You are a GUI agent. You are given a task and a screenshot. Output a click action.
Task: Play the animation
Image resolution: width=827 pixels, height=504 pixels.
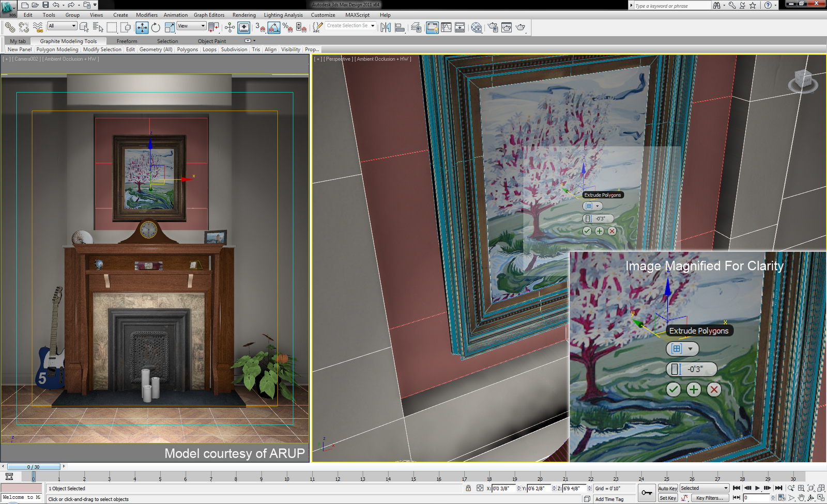tap(758, 488)
